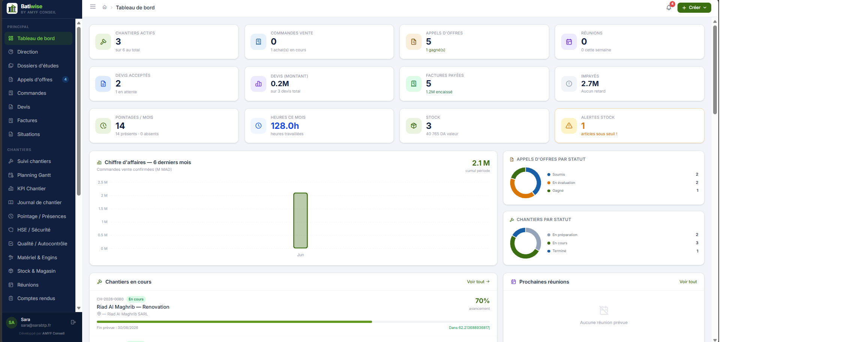This screenshot has width=868, height=342.
Task: Open the Planning Gantt page
Action: pos(38,175)
